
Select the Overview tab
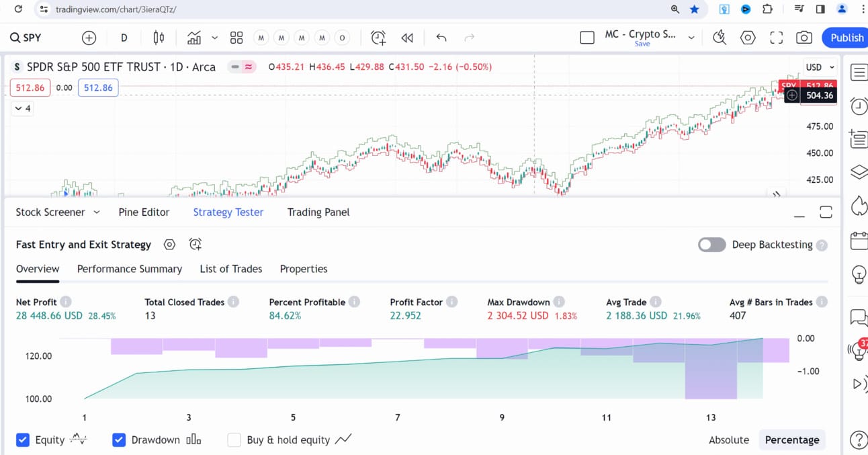coord(38,269)
